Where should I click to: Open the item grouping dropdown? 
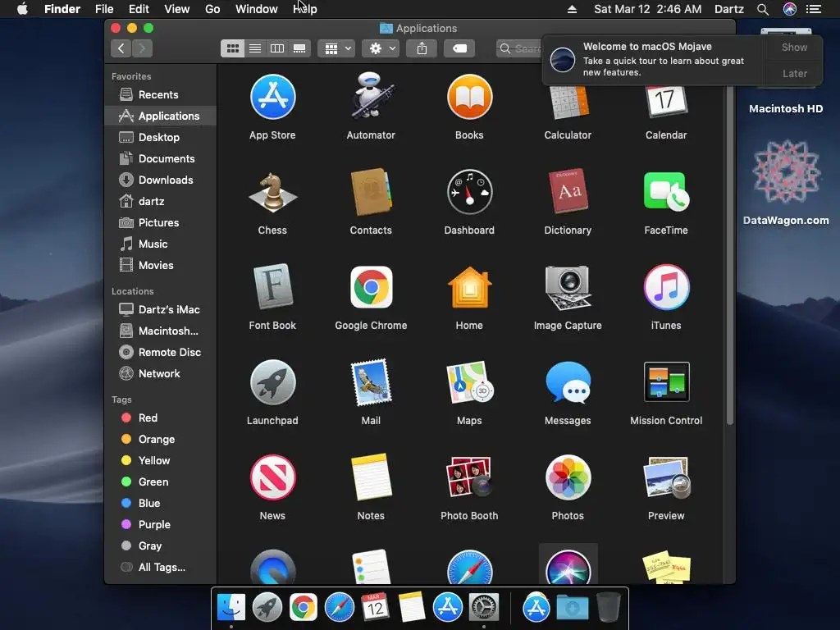337,48
